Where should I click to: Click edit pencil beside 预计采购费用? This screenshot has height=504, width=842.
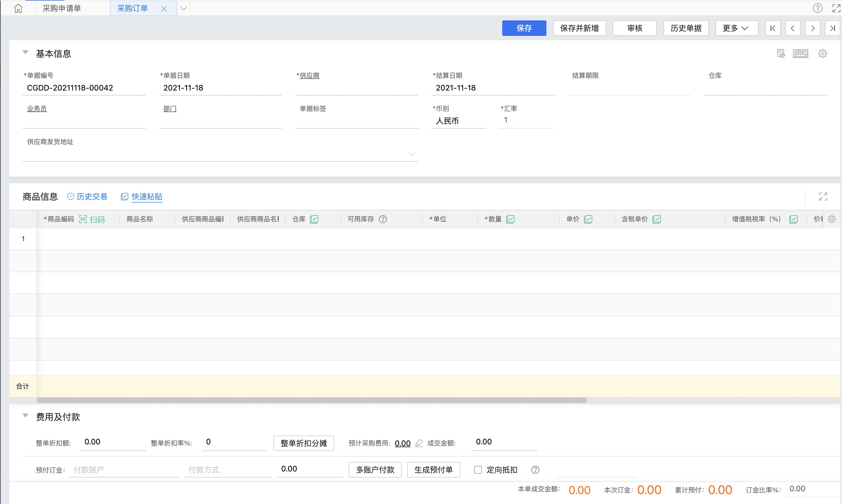pos(419,443)
